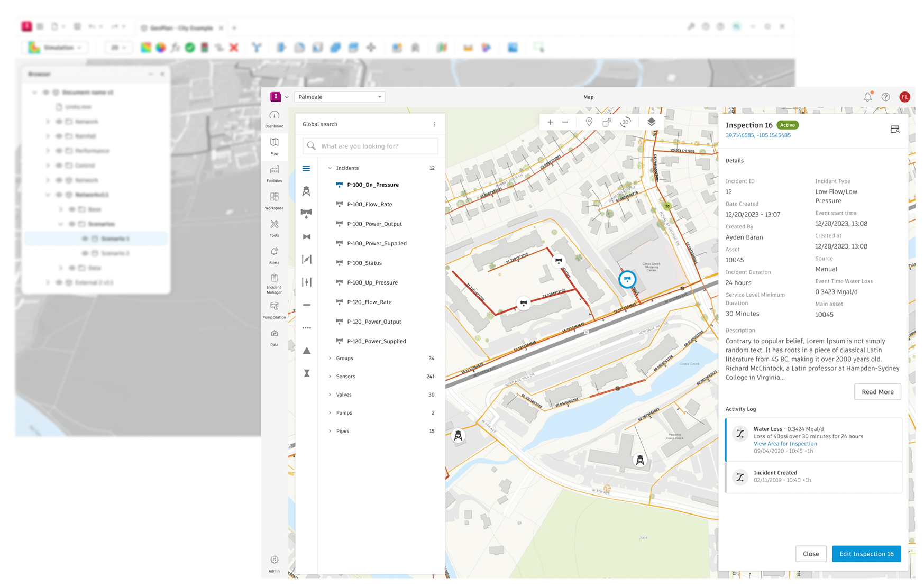This screenshot has width=924, height=587.
Task: Click the global search input field
Action: tap(370, 146)
